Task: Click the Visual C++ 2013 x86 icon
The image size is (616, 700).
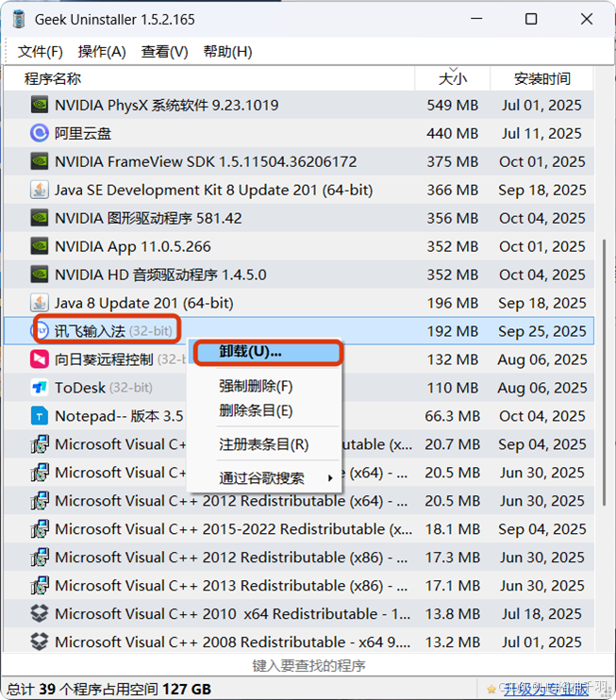Action: click(40, 585)
